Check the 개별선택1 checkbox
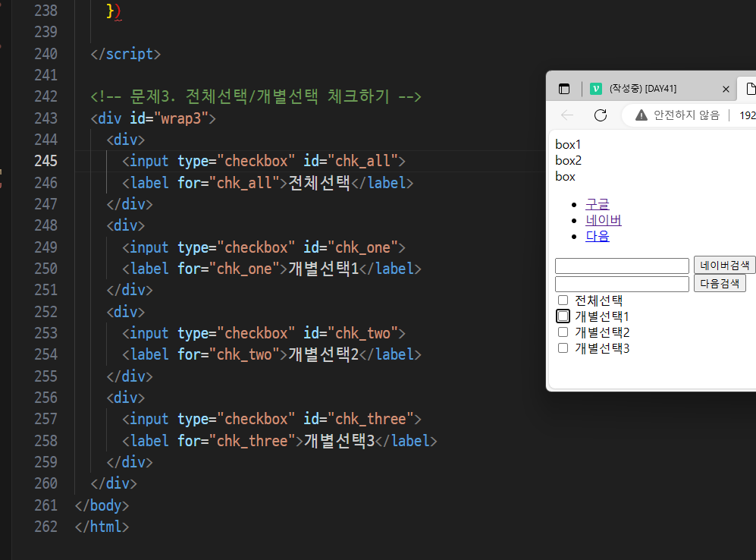 tap(563, 316)
